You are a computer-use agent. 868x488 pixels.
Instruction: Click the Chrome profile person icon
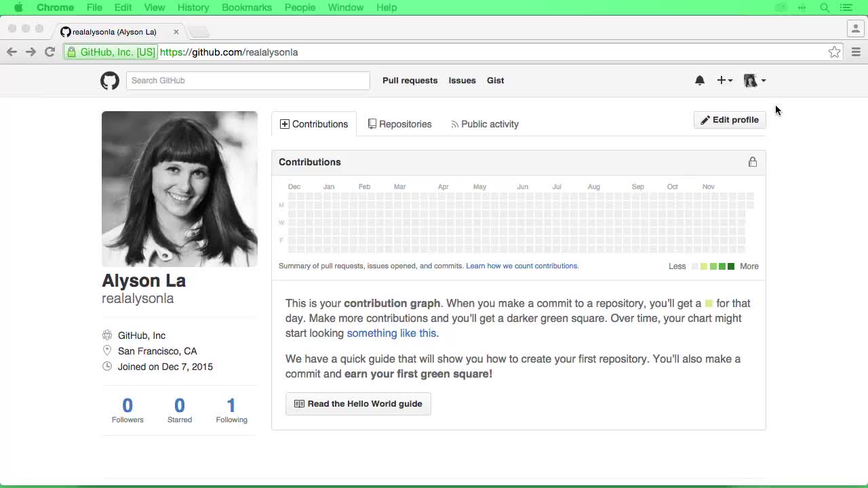coord(855,29)
